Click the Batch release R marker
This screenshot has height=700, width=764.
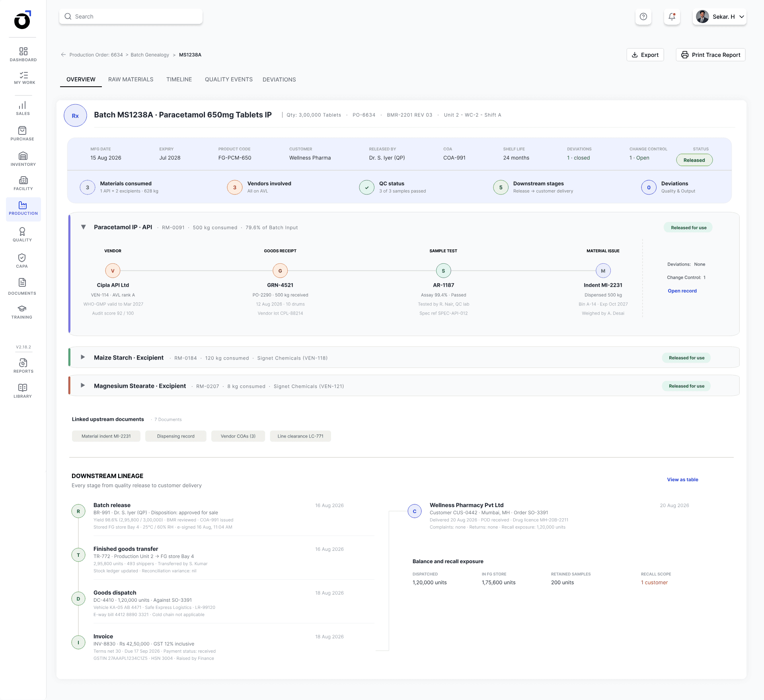(x=78, y=511)
